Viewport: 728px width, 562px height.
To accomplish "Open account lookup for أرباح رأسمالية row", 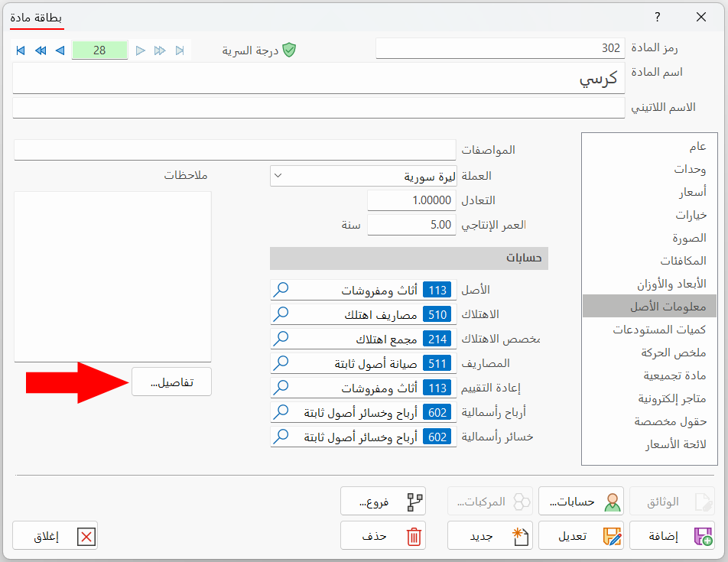I will [x=281, y=412].
